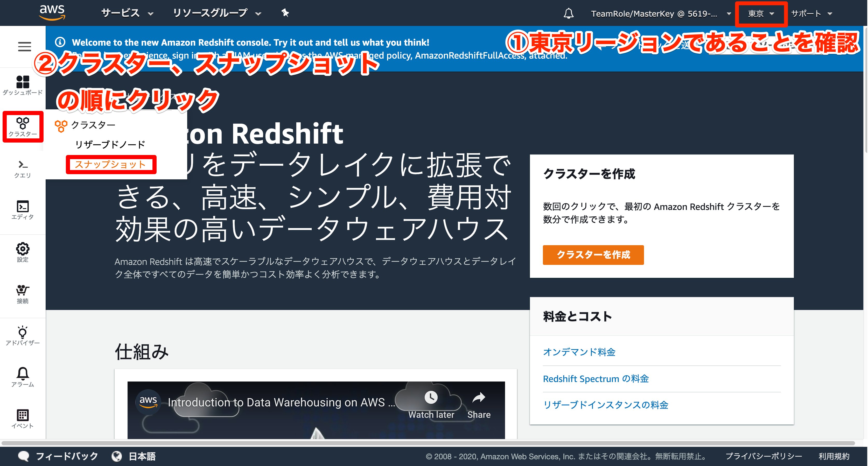Click the orange クラスターを作成 button
868x466 pixels.
(593, 255)
